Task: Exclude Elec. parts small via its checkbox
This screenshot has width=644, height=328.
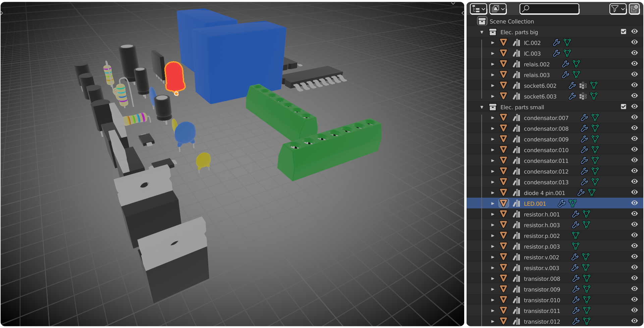Action: 624,107
